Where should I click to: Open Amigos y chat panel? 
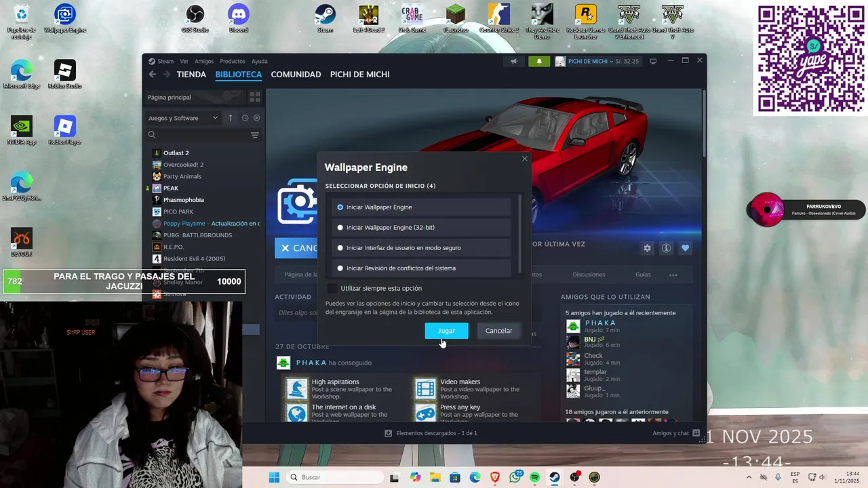676,433
